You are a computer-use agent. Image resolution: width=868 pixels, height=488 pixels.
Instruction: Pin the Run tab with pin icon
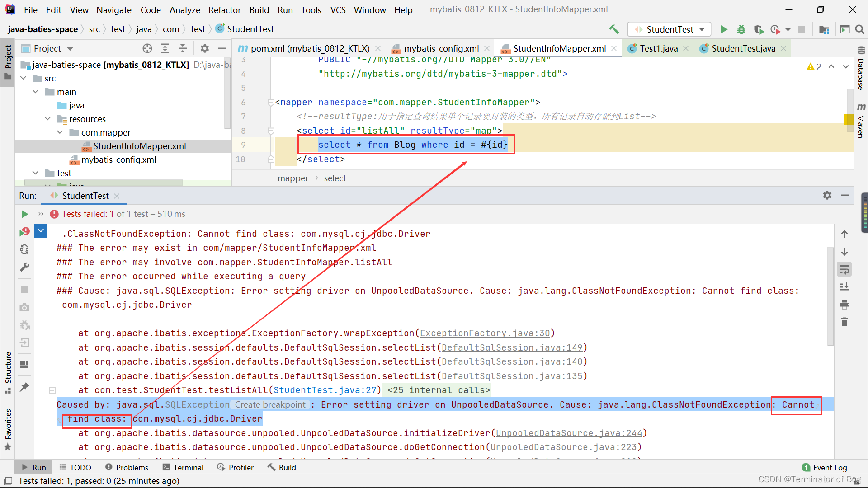pyautogui.click(x=24, y=387)
